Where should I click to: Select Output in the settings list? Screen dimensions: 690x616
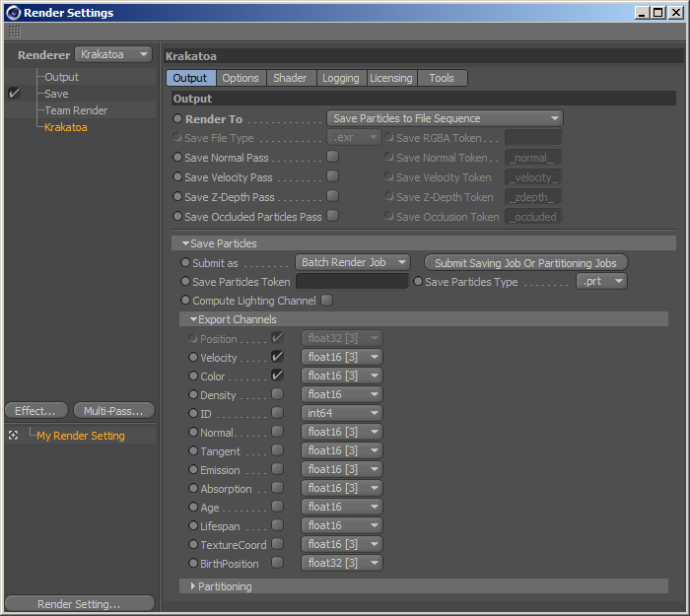(61, 77)
